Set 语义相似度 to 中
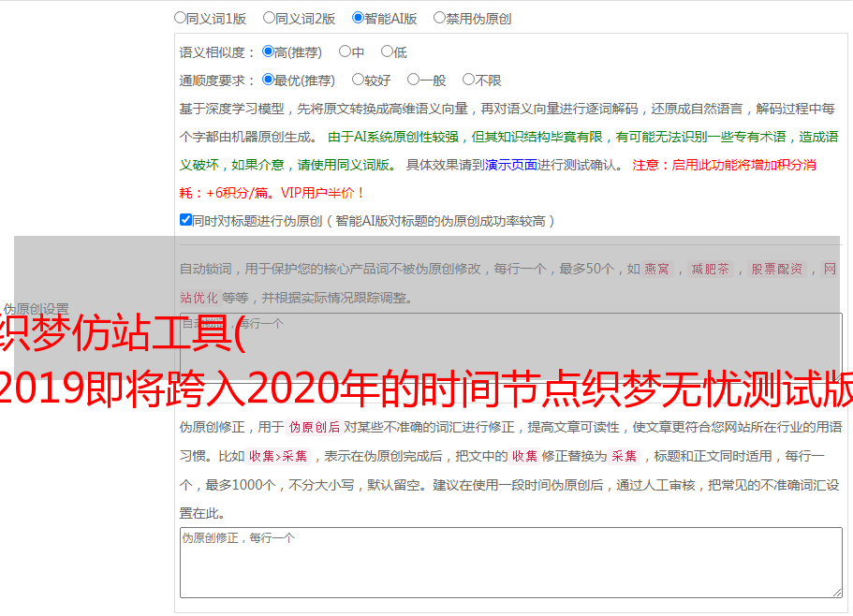 pyautogui.click(x=345, y=51)
